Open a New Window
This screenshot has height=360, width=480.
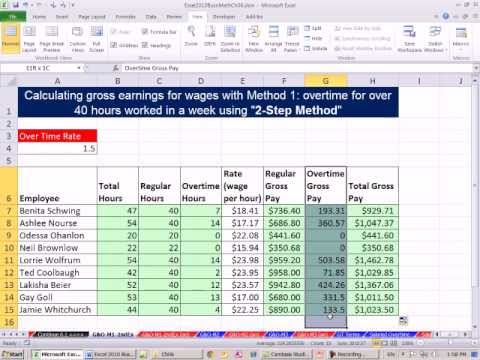254,39
